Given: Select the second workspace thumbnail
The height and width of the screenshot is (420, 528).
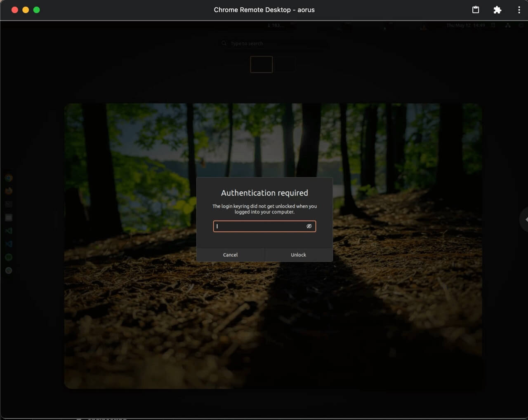Looking at the screenshot, I should 285,64.
